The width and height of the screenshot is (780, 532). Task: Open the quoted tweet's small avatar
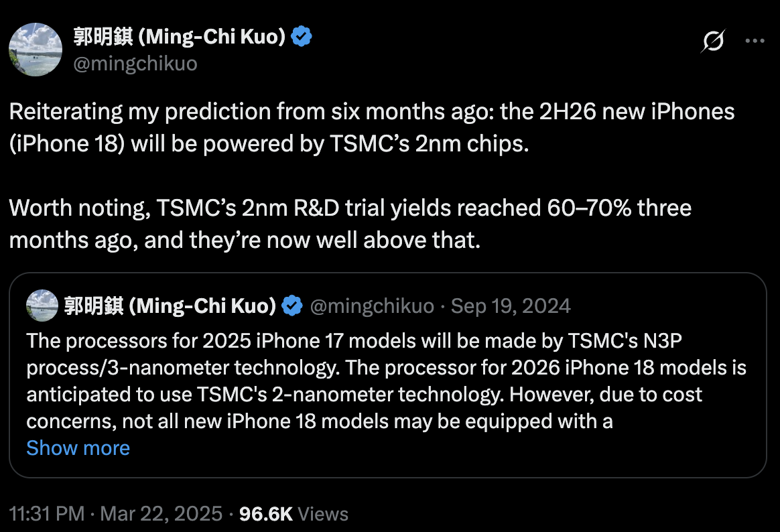[x=42, y=306]
